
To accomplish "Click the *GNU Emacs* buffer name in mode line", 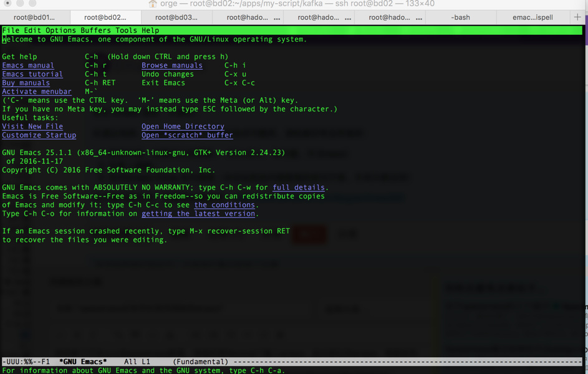I will (83, 362).
